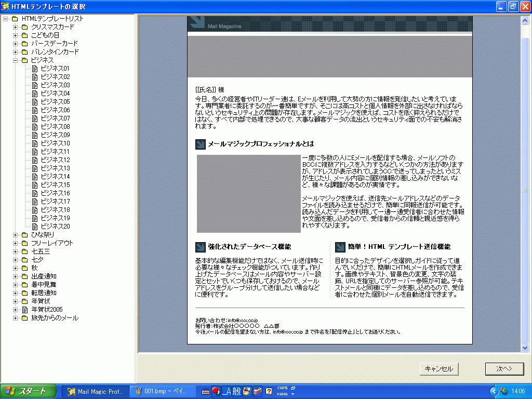Image resolution: width=532 pixels, height=399 pixels.
Task: Click the preview vertical scrollbar thumb
Action: click(525, 190)
